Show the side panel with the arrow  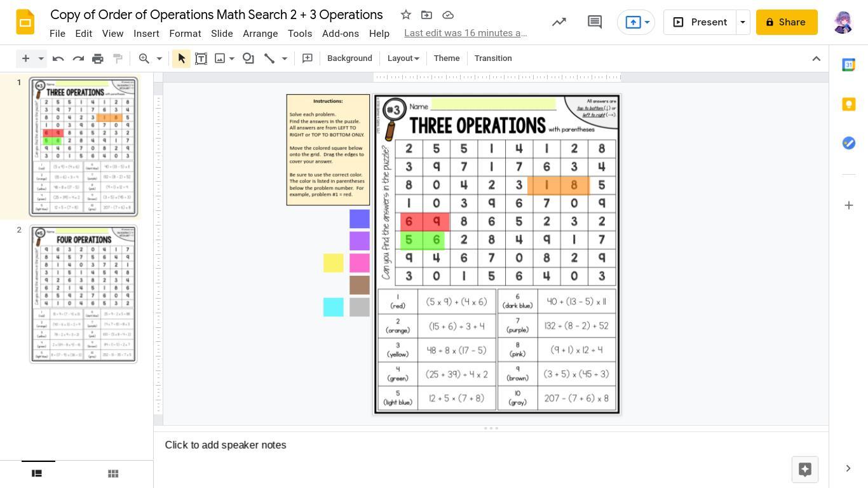click(848, 469)
